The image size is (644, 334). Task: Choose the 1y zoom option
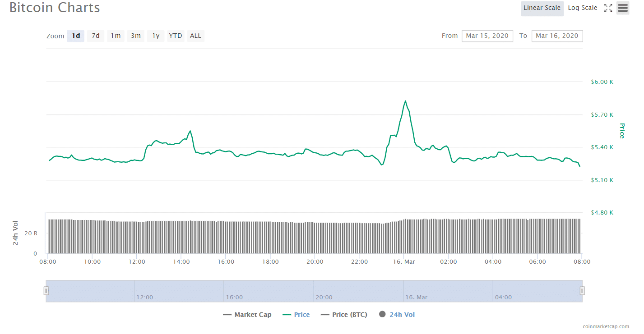pyautogui.click(x=156, y=36)
